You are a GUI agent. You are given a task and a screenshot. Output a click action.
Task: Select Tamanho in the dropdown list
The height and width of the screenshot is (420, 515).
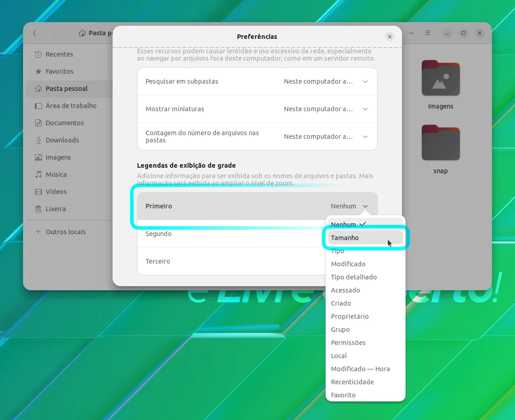pos(365,238)
